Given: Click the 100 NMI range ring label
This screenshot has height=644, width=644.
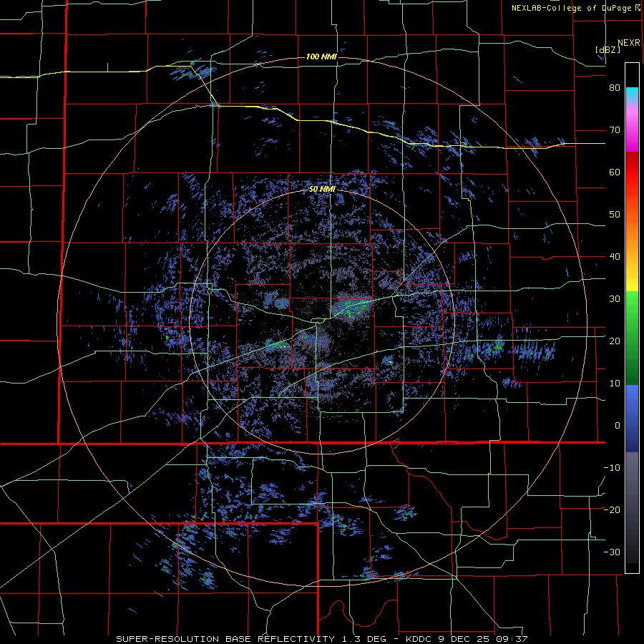Looking at the screenshot, I should [321, 57].
